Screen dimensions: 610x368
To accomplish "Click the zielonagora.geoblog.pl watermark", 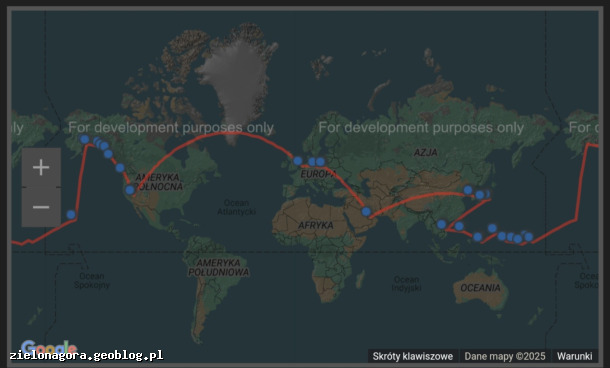I will click(86, 355).
